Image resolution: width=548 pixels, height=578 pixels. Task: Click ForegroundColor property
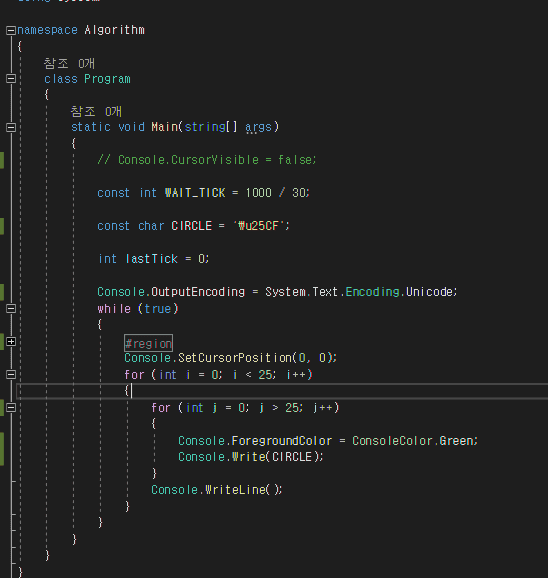pos(282,441)
